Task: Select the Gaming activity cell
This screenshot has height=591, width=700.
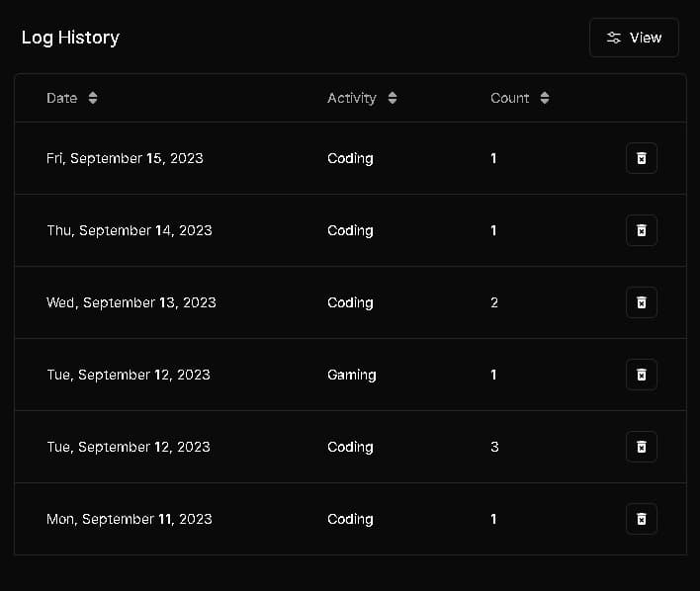Action: [352, 375]
